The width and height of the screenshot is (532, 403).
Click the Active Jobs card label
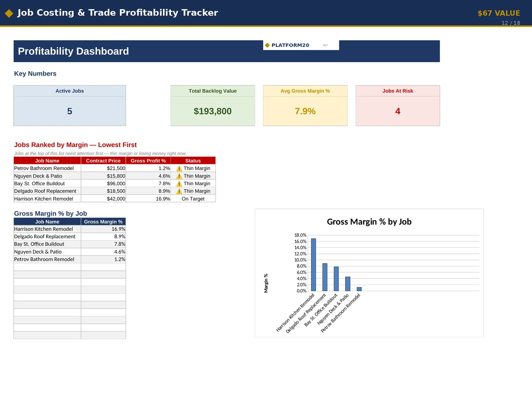[69, 91]
